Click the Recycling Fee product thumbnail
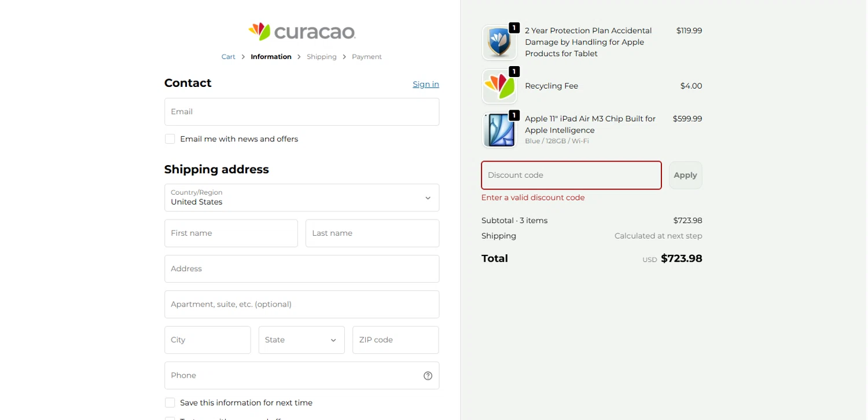This screenshot has width=868, height=420. click(499, 86)
